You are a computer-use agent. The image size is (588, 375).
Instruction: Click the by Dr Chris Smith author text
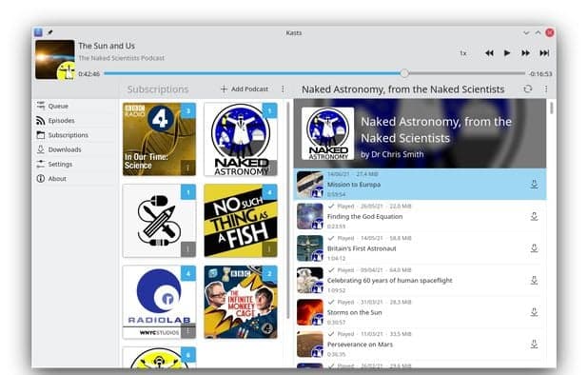pyautogui.click(x=392, y=154)
